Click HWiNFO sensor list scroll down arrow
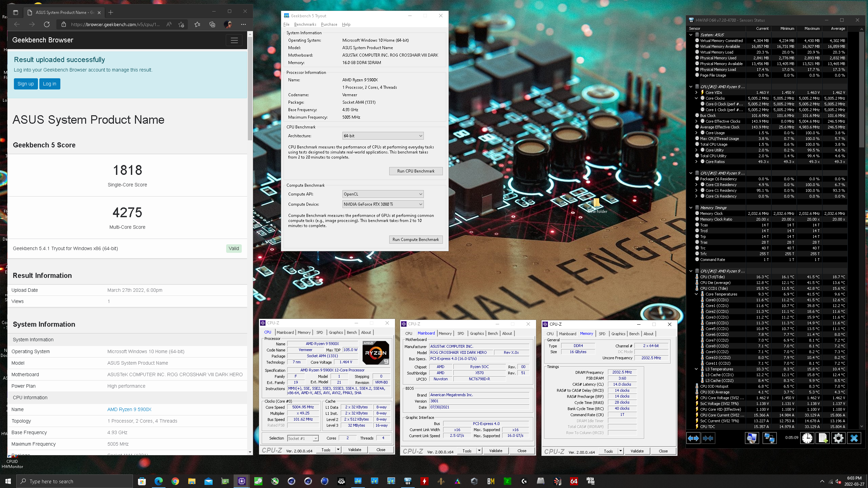 click(x=862, y=426)
